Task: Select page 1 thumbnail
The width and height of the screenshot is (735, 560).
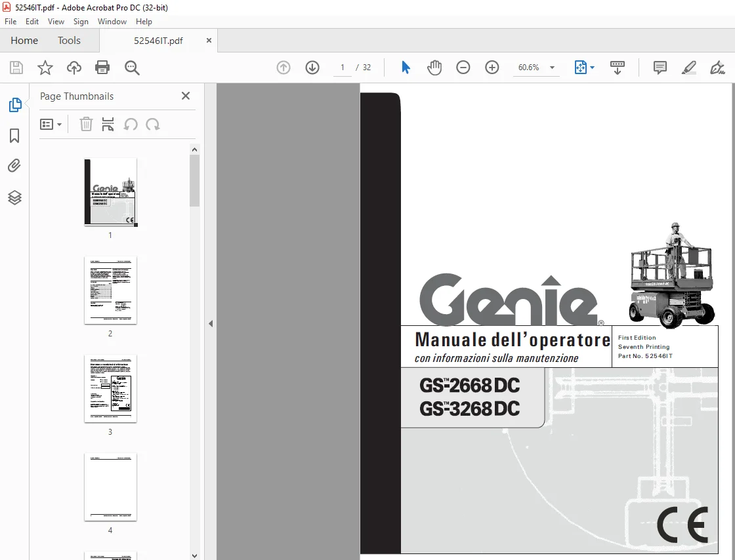Action: (x=111, y=192)
